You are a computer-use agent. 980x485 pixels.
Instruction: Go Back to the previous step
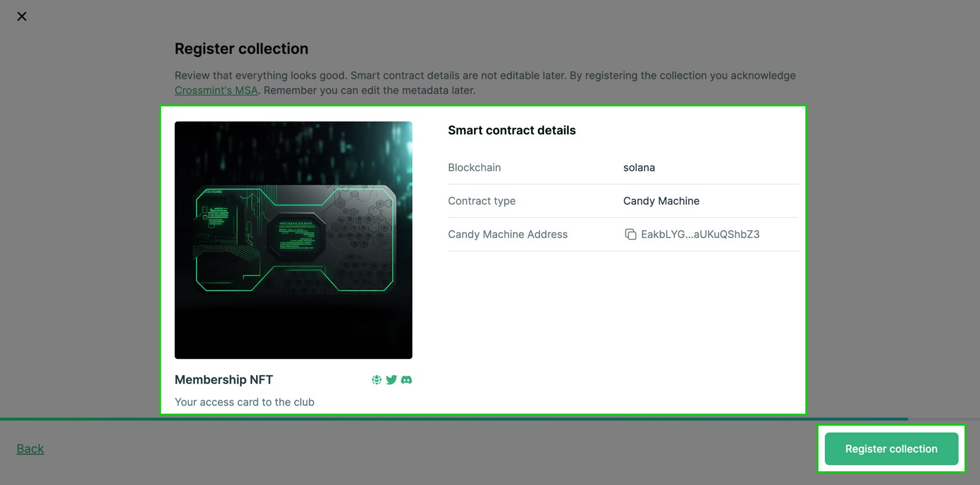(30, 449)
